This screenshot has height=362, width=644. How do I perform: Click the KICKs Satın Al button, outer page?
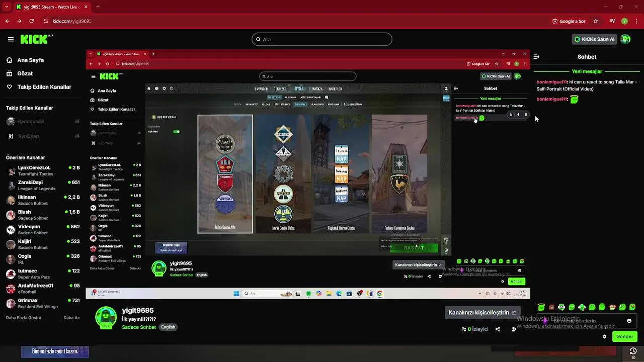(x=594, y=39)
